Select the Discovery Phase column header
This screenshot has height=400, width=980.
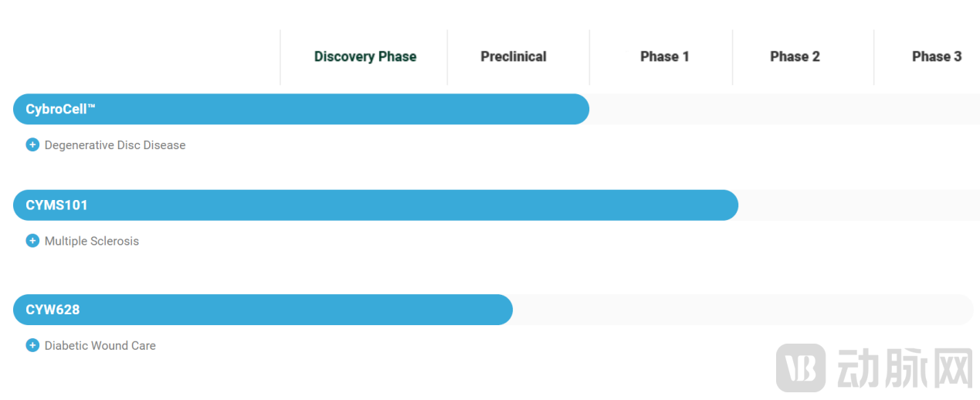[x=365, y=56]
